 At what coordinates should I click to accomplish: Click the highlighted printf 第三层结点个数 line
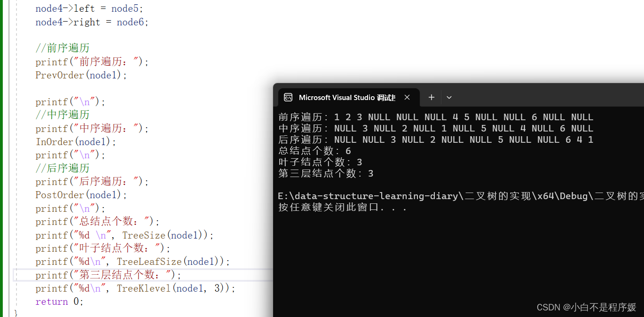pos(108,275)
